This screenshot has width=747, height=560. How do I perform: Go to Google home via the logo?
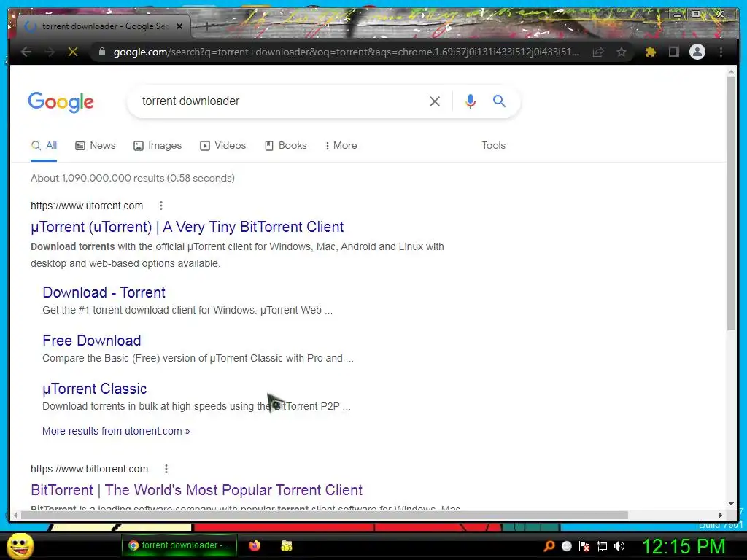[x=61, y=102]
